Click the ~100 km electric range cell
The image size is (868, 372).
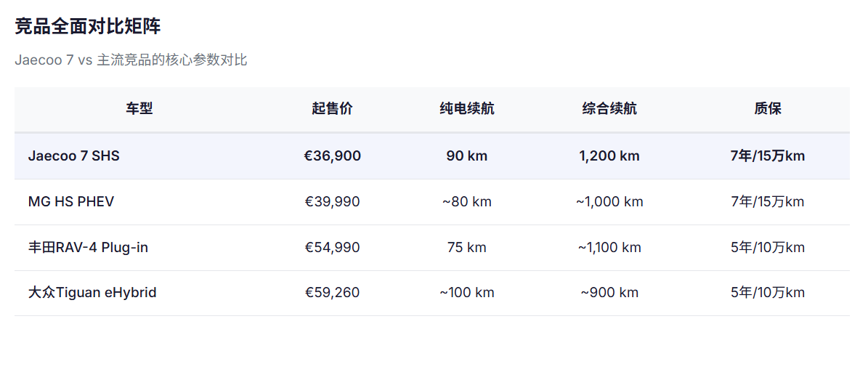tap(467, 293)
